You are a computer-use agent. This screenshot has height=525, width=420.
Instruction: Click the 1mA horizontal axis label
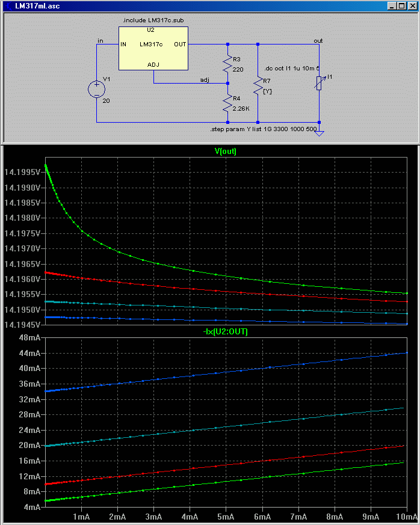coord(81,517)
